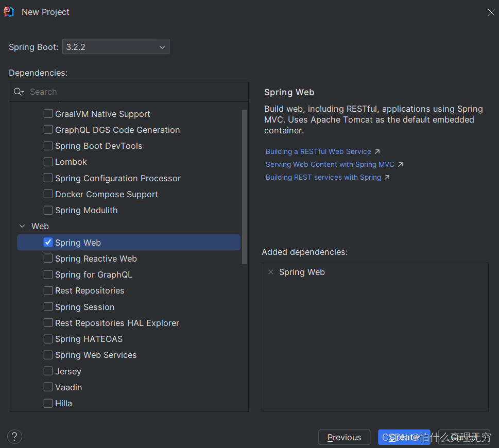The image size is (499, 448).
Task: Enable the Lombok dependency
Action: pyautogui.click(x=48, y=162)
